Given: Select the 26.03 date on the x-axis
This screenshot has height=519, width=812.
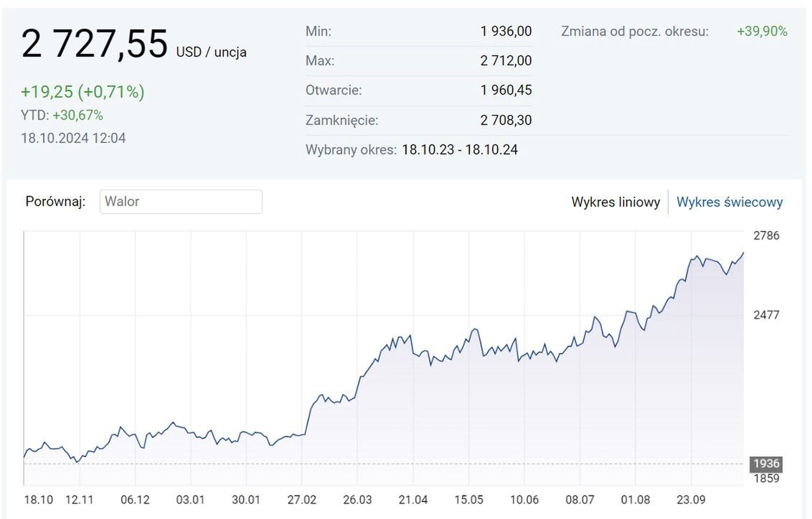Looking at the screenshot, I should tap(357, 500).
